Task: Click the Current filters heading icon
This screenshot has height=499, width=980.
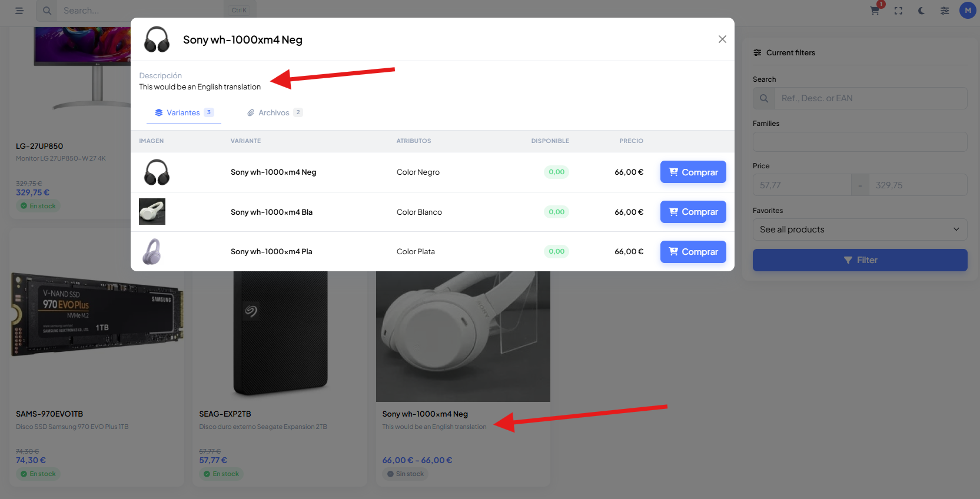Action: click(758, 52)
